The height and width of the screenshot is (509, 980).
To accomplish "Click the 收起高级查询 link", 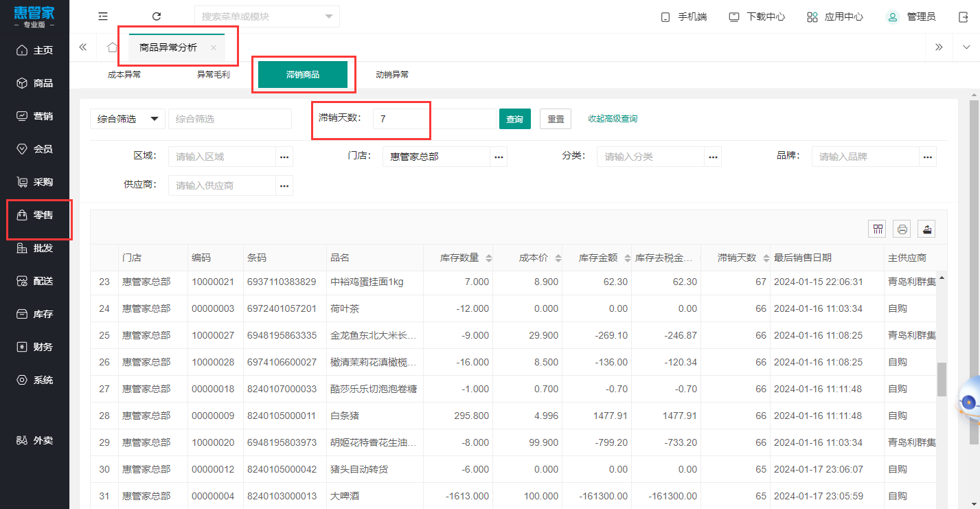I will pos(613,119).
